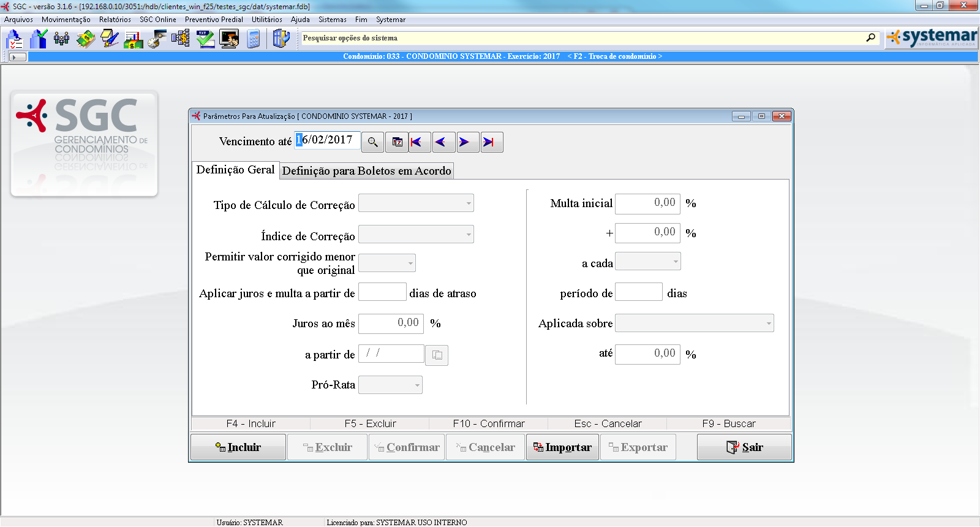980x527 pixels.
Task: Jump to the last record arrow
Action: pos(488,142)
